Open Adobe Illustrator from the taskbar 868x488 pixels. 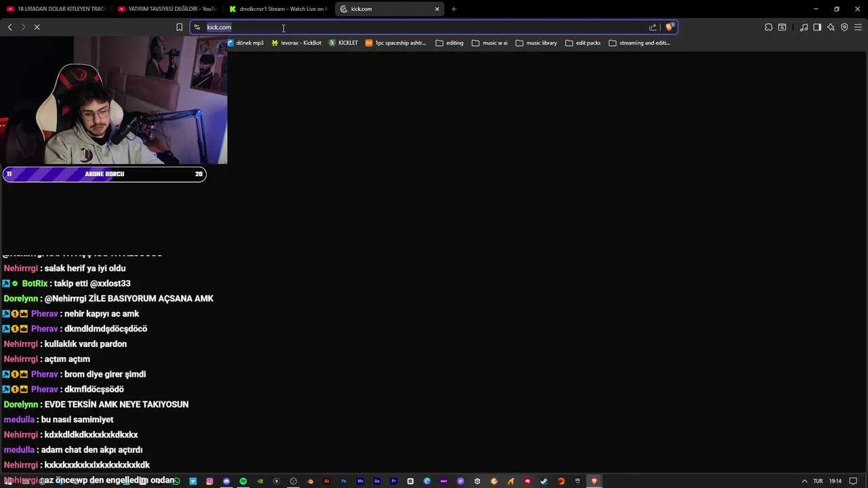point(326,481)
